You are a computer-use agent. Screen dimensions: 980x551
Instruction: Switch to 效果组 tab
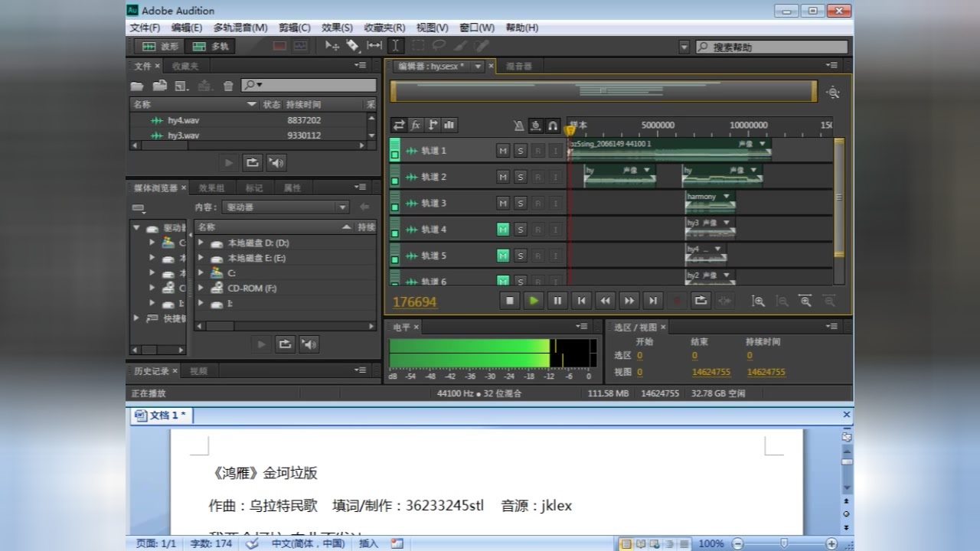[x=211, y=187]
